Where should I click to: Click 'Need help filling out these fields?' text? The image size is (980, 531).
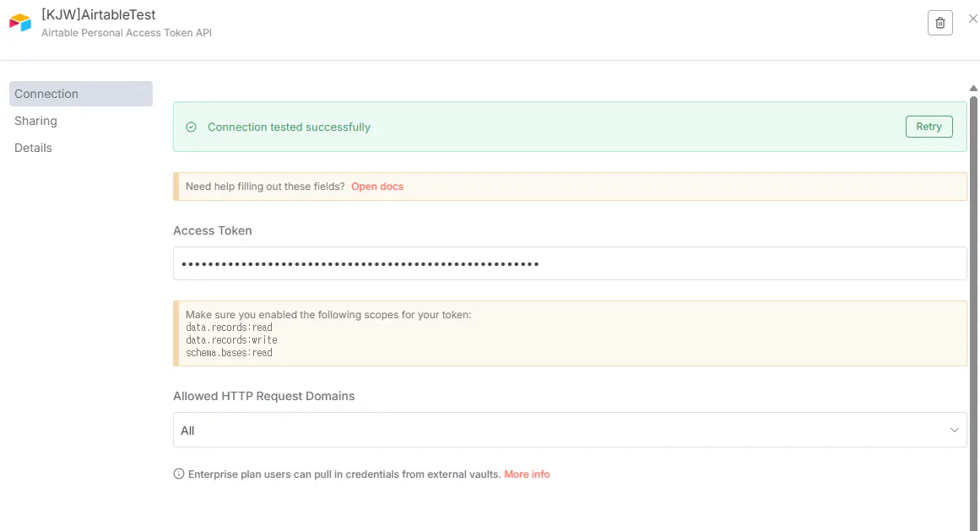[265, 187]
